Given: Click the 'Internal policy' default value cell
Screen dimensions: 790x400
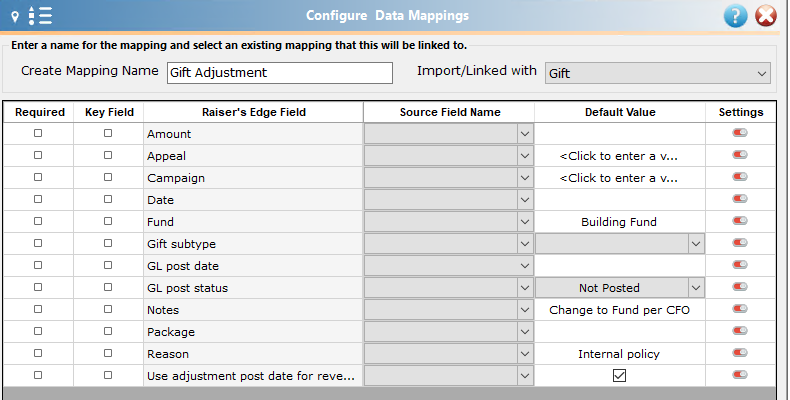Looking at the screenshot, I should click(619, 354).
